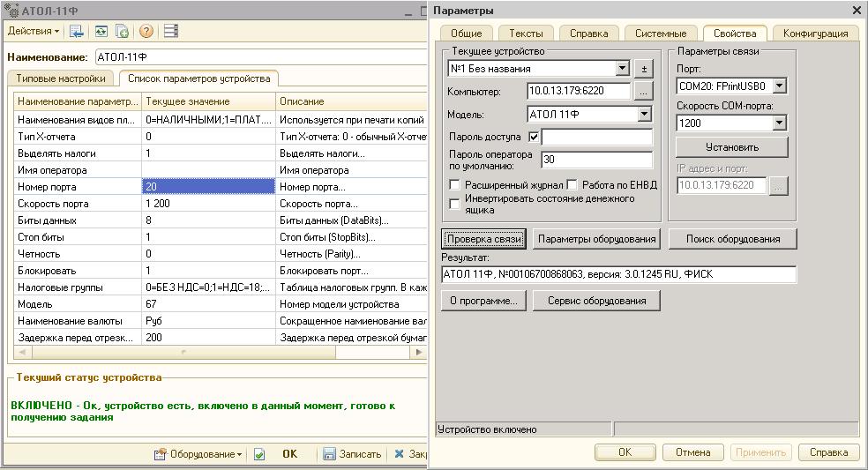Viewport: 868px width, 470px height.
Task: Select the Наименование валюты value Руб
Action: pyautogui.click(x=208, y=320)
